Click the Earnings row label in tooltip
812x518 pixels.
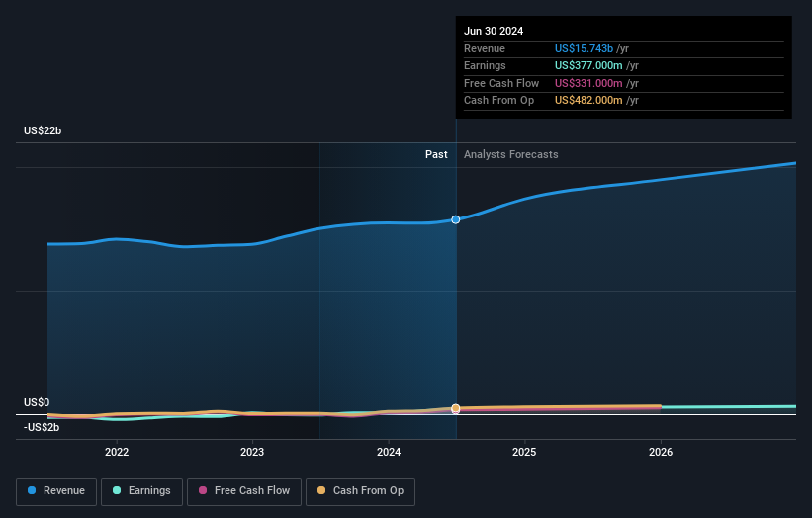[485, 65]
